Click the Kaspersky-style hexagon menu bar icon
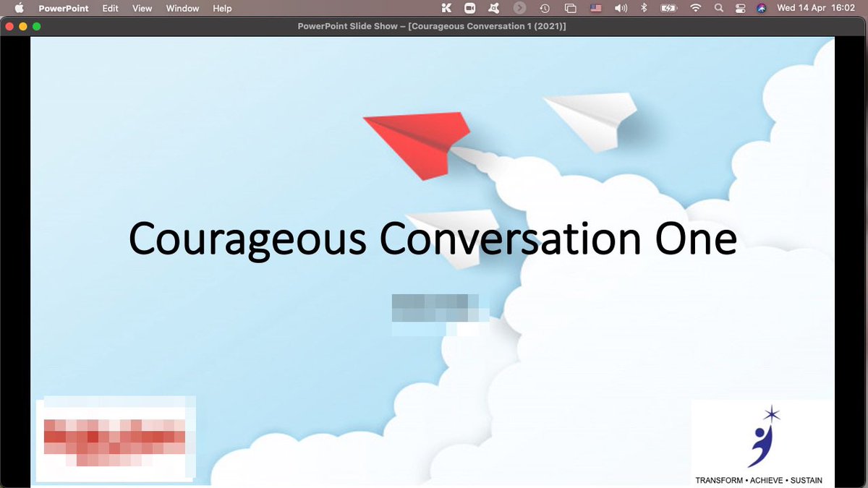868x488 pixels. click(x=494, y=8)
